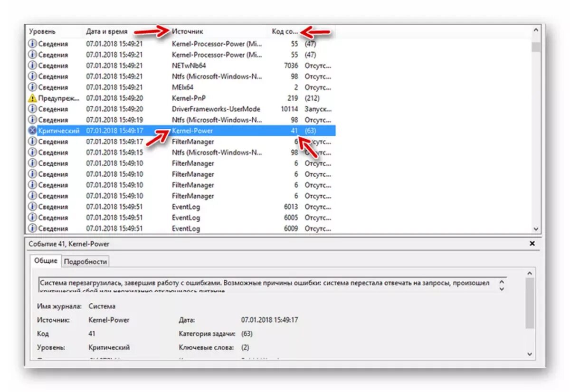Viewport: 570px width, 392px height.
Task: Click the Код value 41 in details
Action: 92,334
